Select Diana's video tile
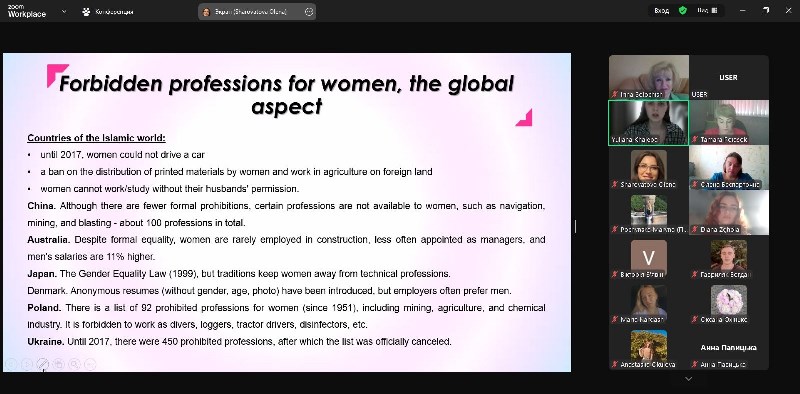 [x=729, y=212]
